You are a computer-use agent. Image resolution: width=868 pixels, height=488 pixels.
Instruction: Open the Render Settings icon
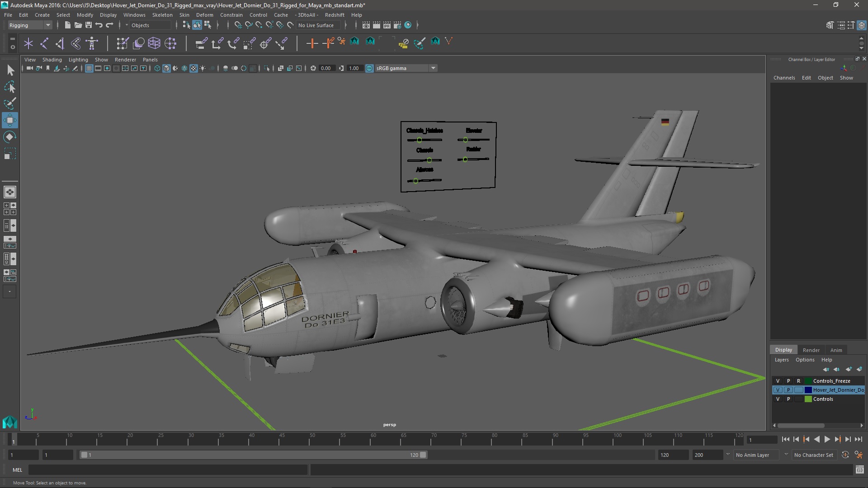point(397,25)
